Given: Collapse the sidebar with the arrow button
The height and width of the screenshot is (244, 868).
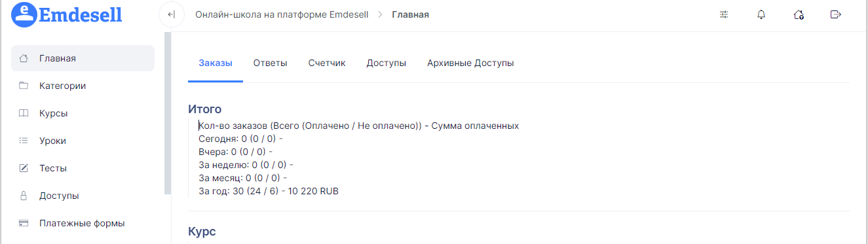Looking at the screenshot, I should click(171, 14).
